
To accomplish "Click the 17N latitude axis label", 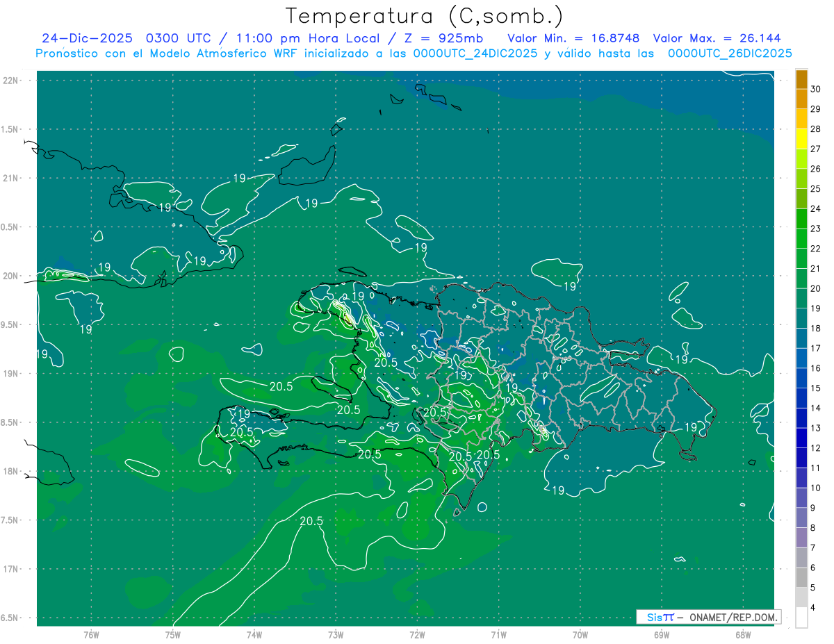I will coord(10,569).
